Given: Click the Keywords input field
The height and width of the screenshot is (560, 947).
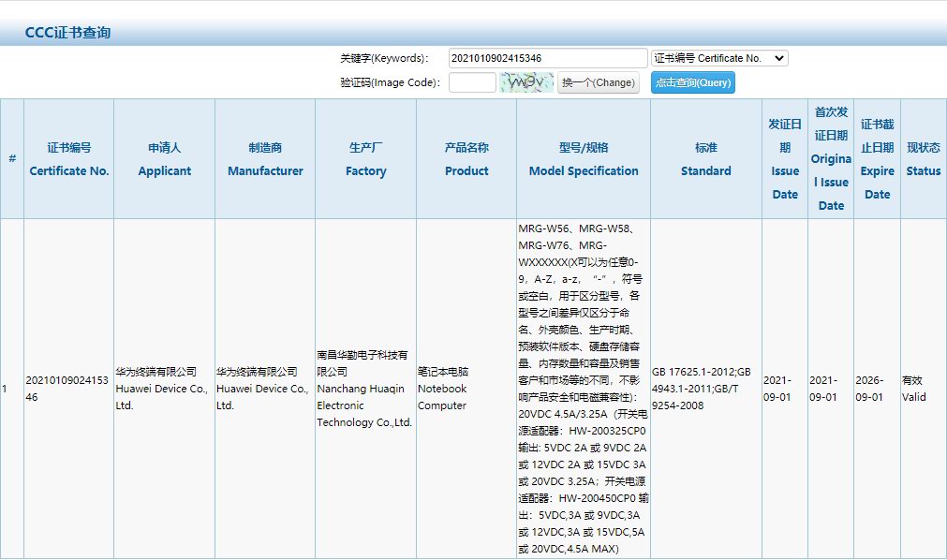Looking at the screenshot, I should [548, 58].
